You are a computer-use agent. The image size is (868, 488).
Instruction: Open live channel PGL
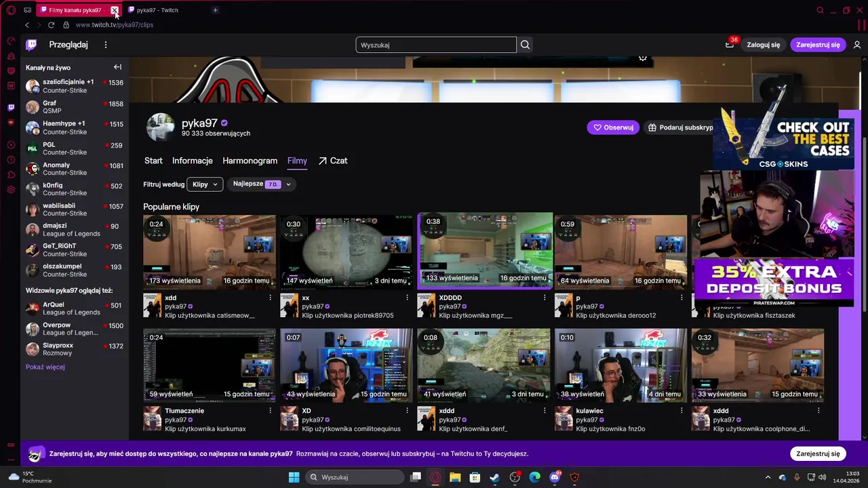click(75, 148)
